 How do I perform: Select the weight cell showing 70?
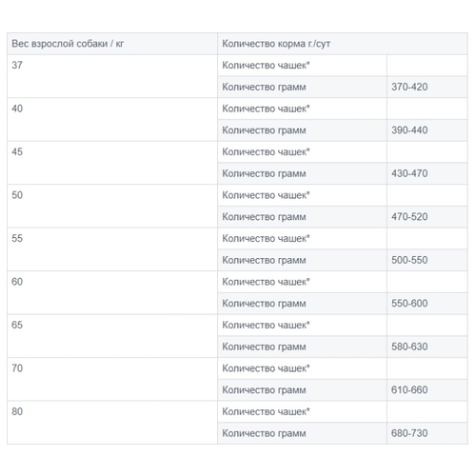click(x=112, y=379)
